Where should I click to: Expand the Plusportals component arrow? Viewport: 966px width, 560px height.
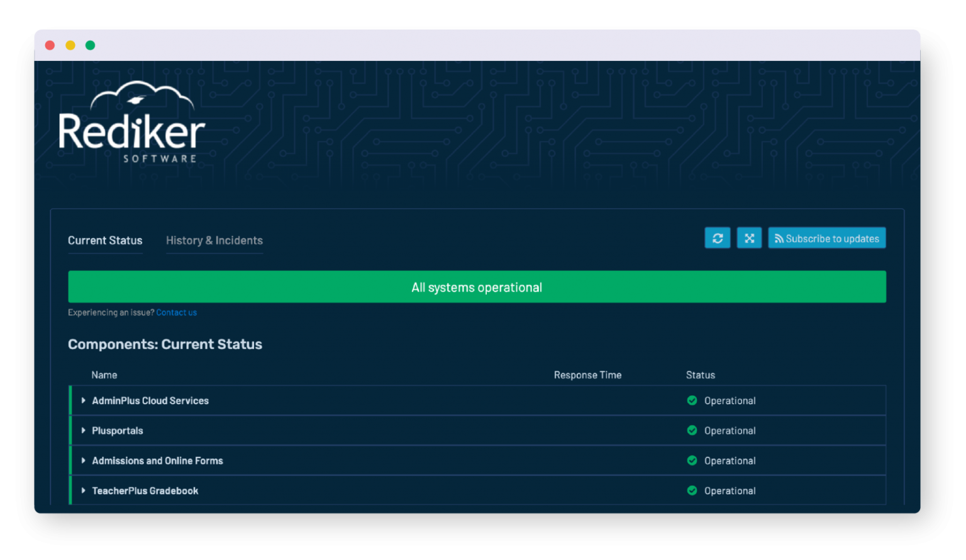pos(83,431)
